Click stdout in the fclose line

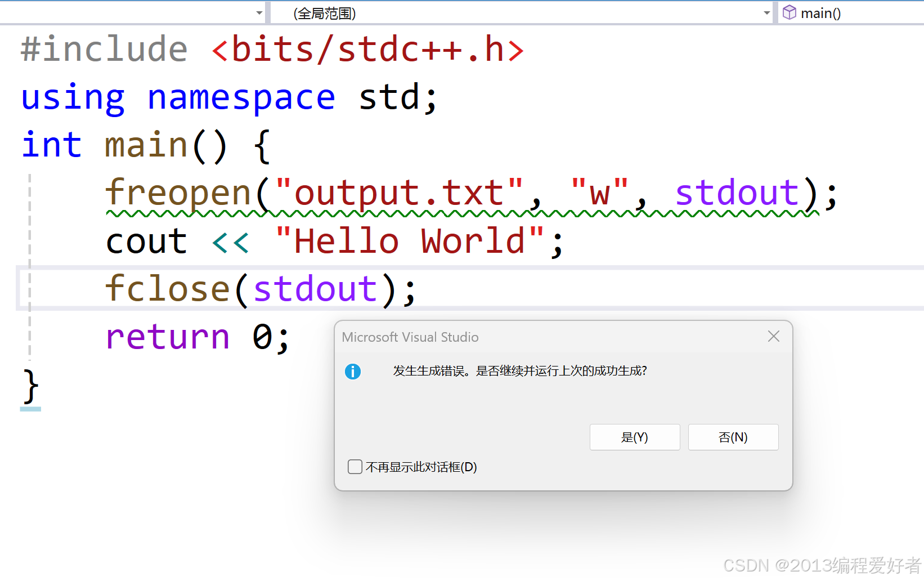click(x=315, y=289)
